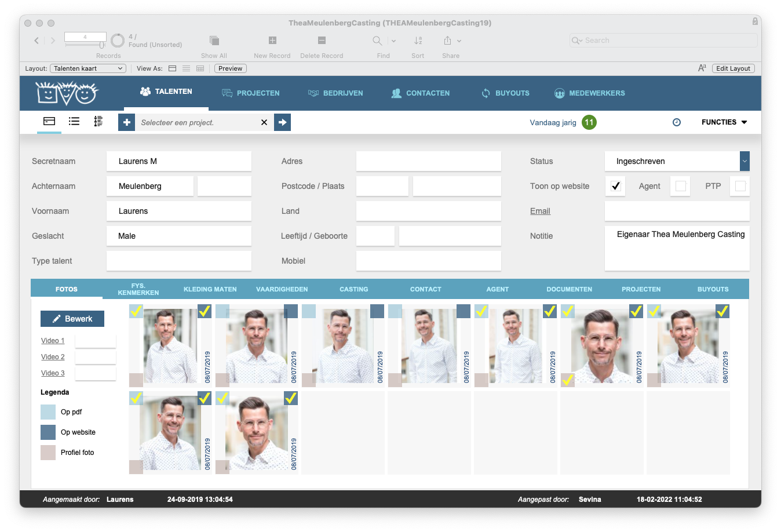Toggle third photo's Op pdf box
This screenshot has width=781, height=532.
pos(309,311)
